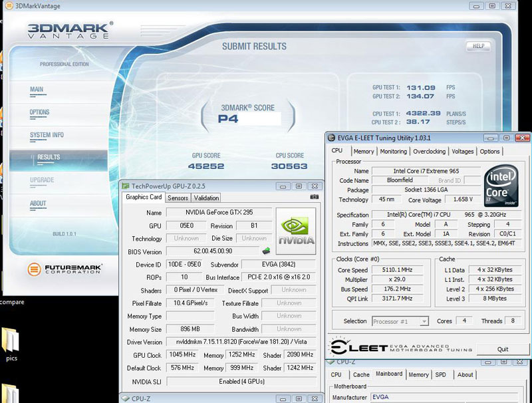Click the GPU-Z screenshot camera icon
The image size is (532, 403).
314,198
